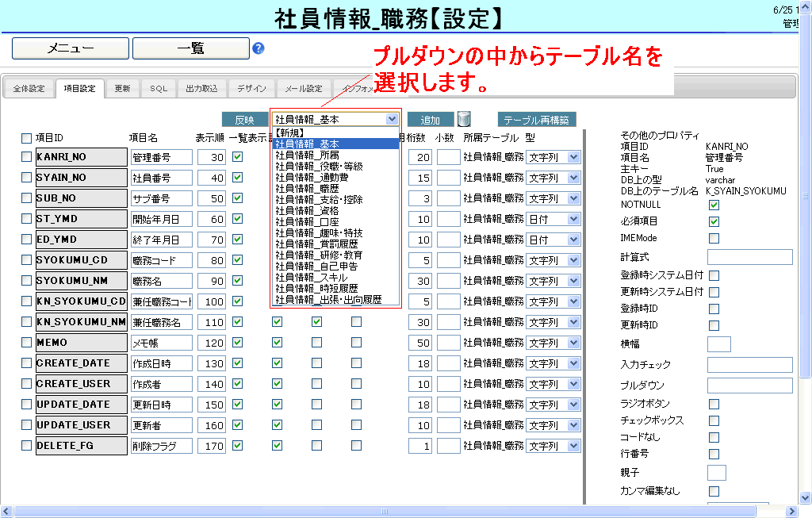
Task: Enable the IMEMode checkbox
Action: [714, 238]
